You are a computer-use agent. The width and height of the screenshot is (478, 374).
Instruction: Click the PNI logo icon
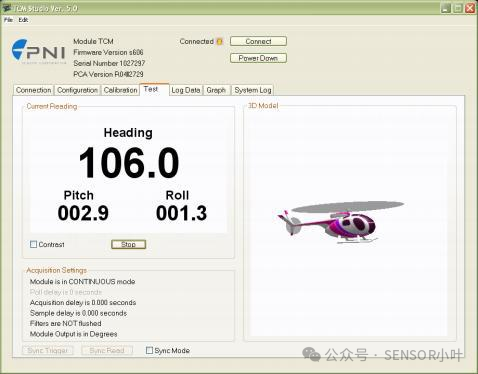(38, 50)
